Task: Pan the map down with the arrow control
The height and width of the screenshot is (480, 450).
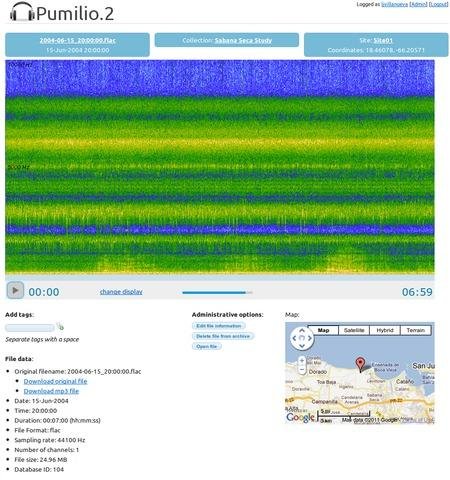Action: point(302,346)
